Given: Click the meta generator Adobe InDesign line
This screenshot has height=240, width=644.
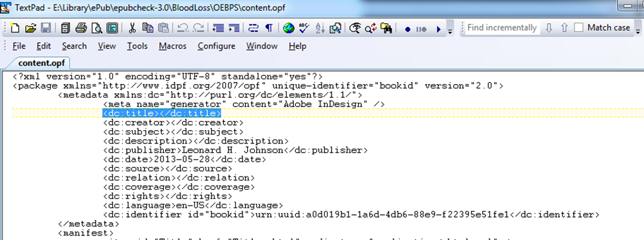Looking at the screenshot, I should (x=244, y=104).
